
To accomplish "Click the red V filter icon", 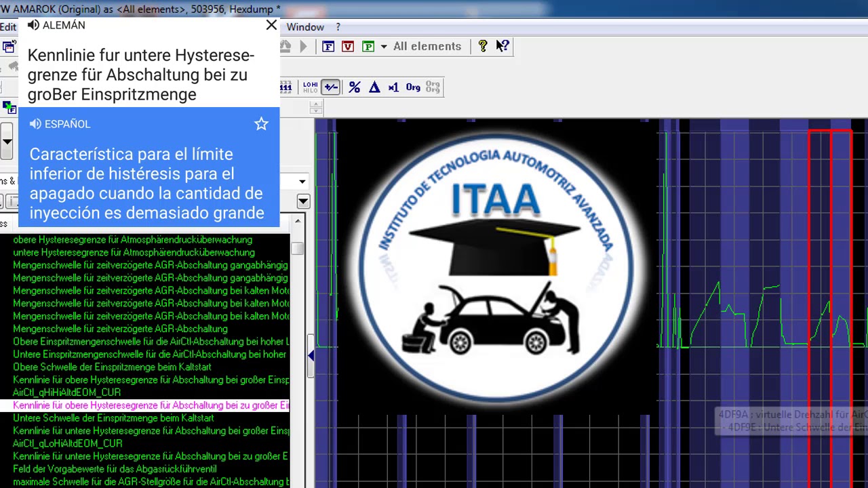I will click(x=348, y=46).
